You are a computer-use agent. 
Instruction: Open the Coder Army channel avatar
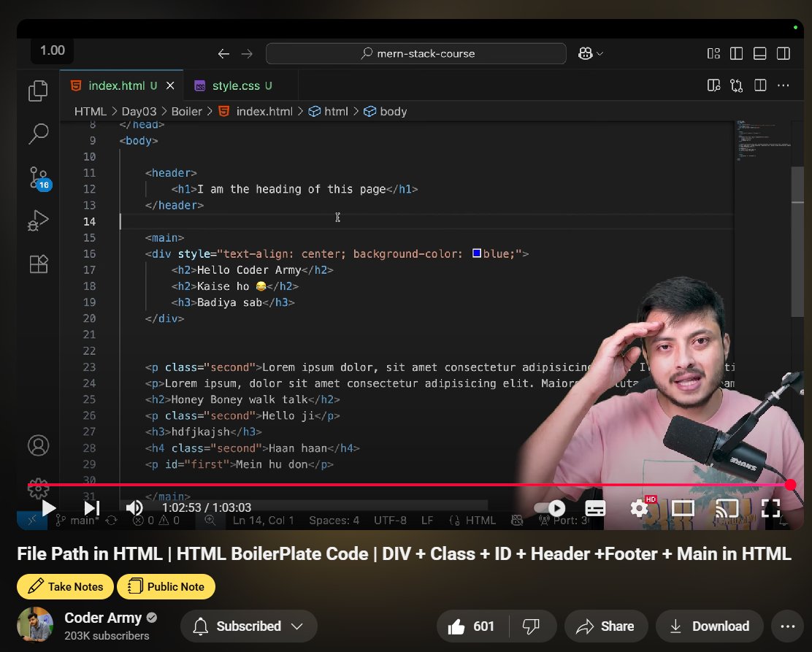35,625
